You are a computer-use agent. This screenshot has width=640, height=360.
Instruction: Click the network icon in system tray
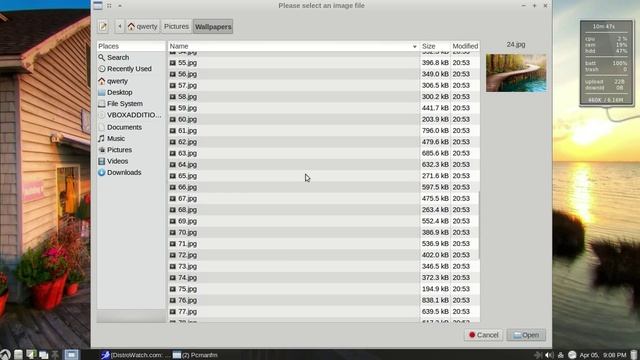561,355
